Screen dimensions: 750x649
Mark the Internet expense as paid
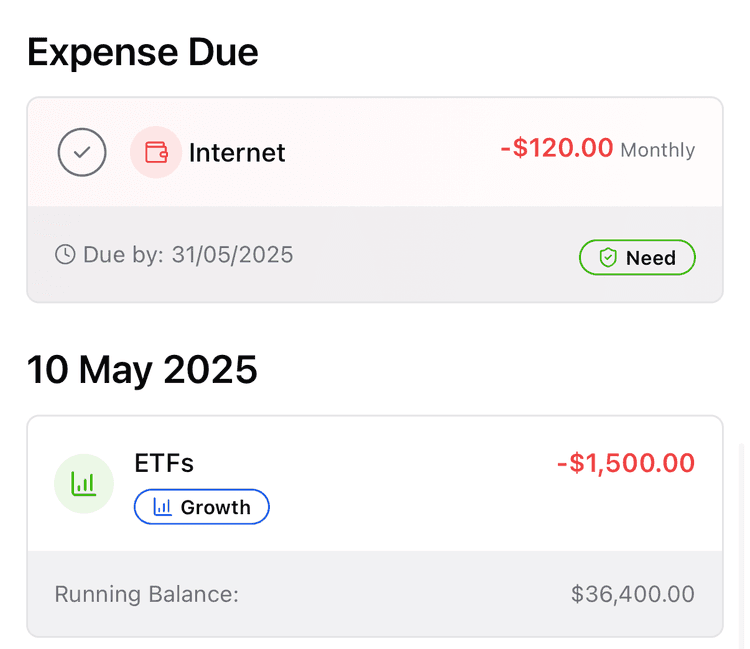(82, 152)
